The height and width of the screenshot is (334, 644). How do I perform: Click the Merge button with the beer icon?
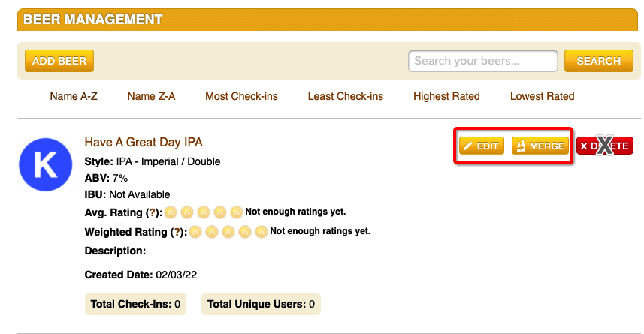[x=540, y=146]
